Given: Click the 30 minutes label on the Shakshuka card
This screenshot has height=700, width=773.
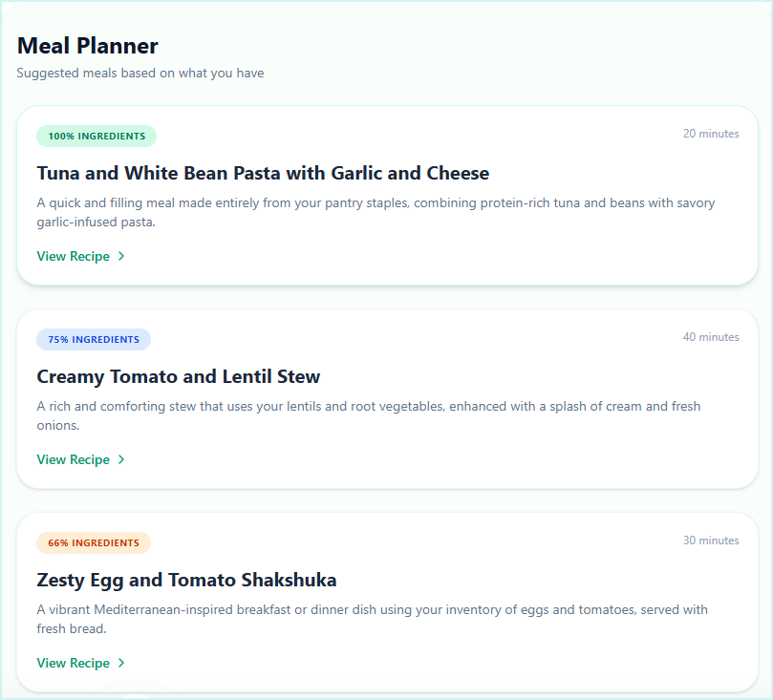Looking at the screenshot, I should click(711, 541).
